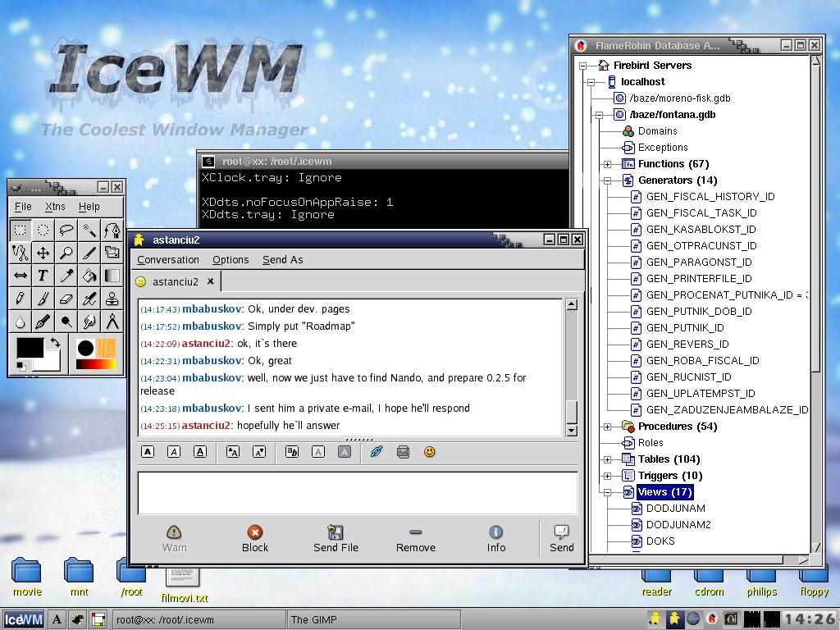The image size is (840, 630).
Task: Expand the Tables (104) node
Action: [607, 459]
